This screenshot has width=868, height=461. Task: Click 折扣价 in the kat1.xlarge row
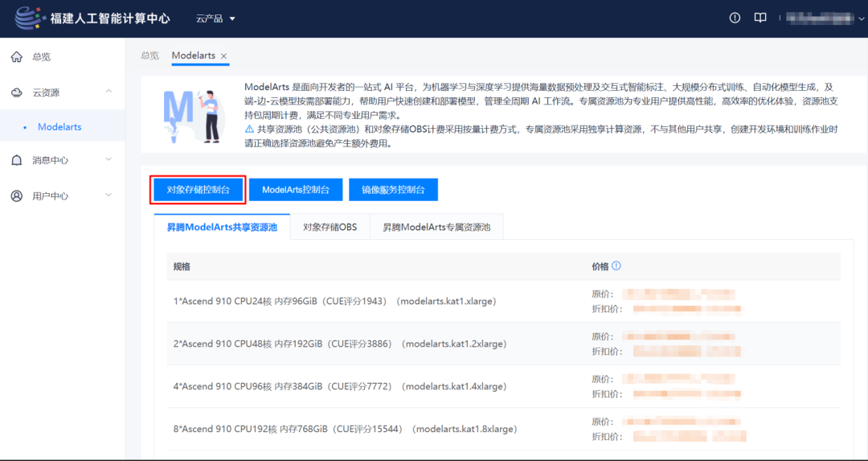(x=608, y=309)
